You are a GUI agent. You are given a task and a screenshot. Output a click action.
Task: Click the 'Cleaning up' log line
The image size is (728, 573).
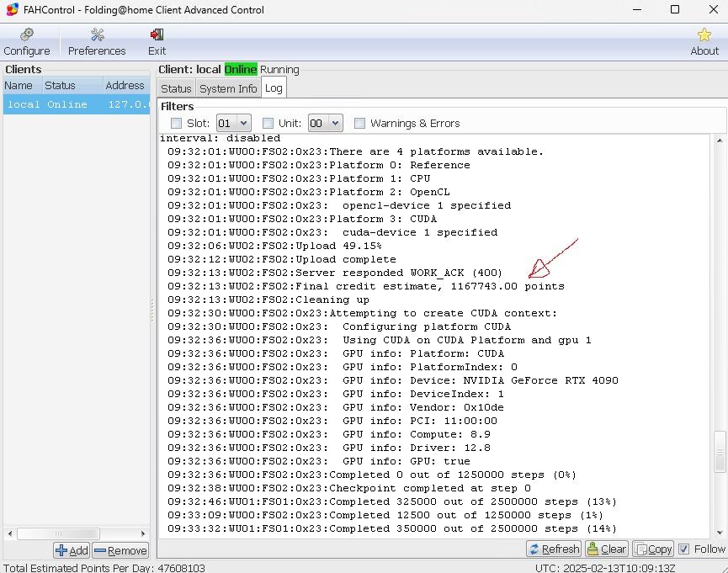268,300
